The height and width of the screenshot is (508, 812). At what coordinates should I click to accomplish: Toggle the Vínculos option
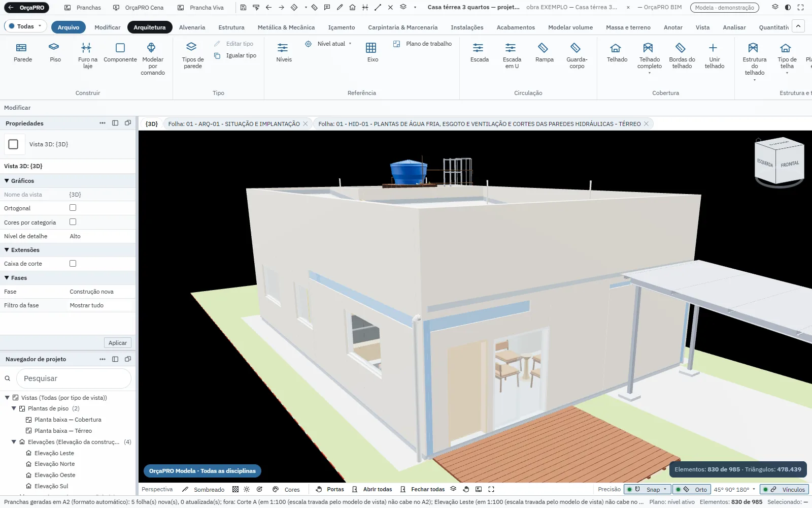click(784, 490)
